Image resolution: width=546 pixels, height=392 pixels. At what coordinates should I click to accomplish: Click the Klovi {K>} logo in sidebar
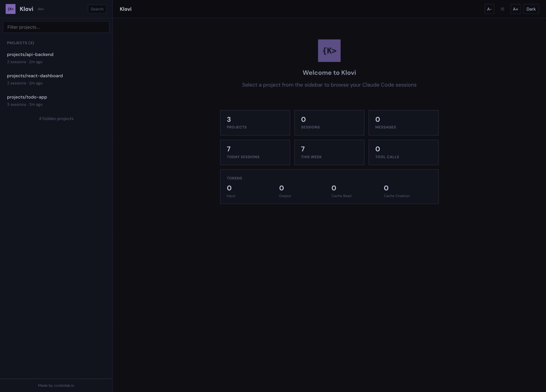[10, 9]
